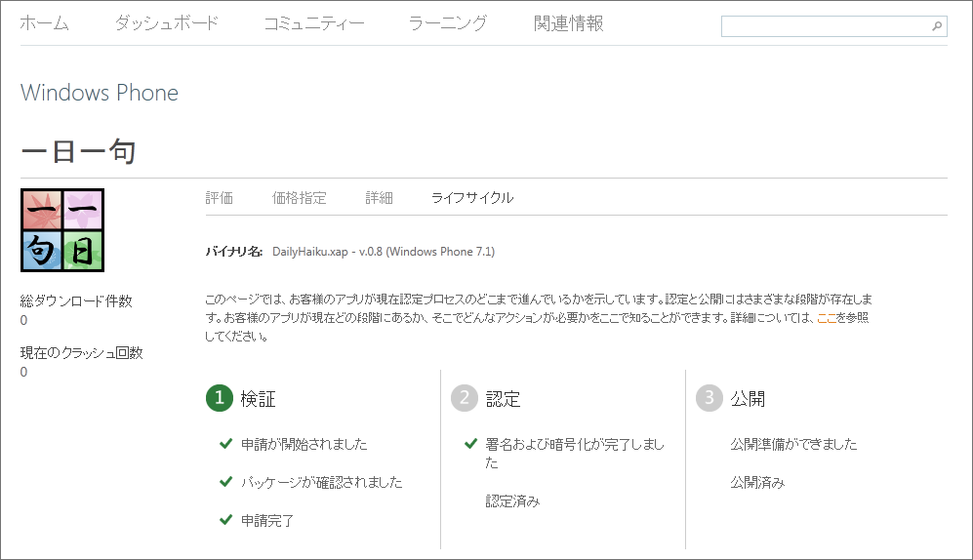Click the バイナリ名 label
This screenshot has height=560, width=973.
[234, 252]
